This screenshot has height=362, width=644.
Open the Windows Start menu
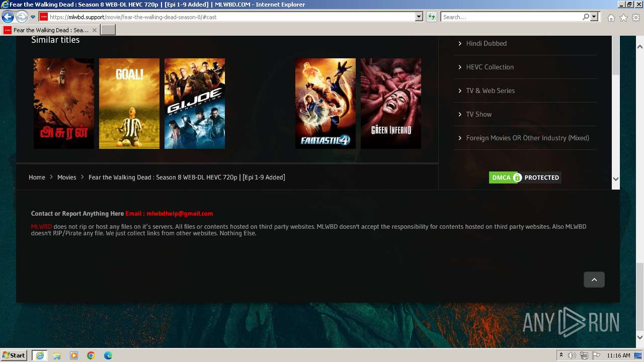[14, 355]
